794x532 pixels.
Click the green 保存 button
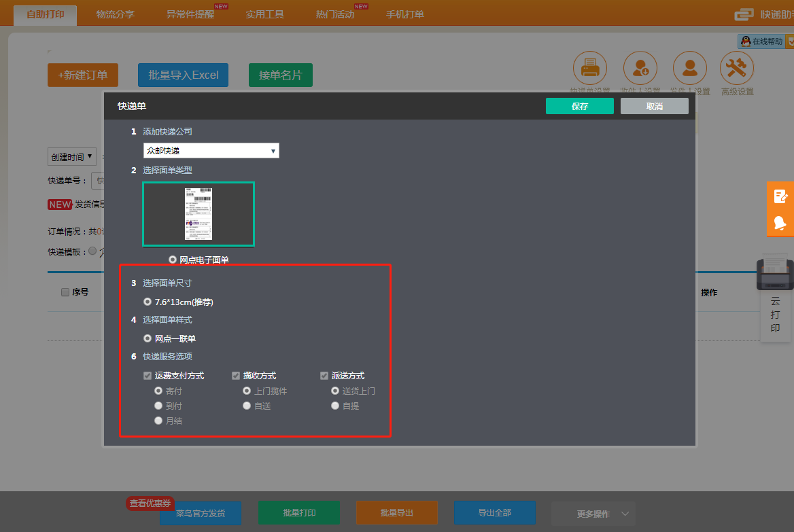[x=579, y=106]
